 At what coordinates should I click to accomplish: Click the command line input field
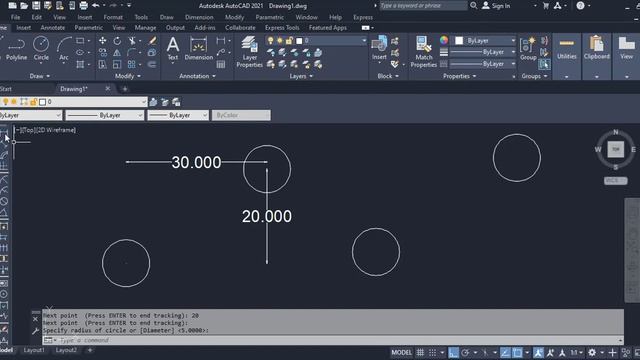click(x=333, y=340)
